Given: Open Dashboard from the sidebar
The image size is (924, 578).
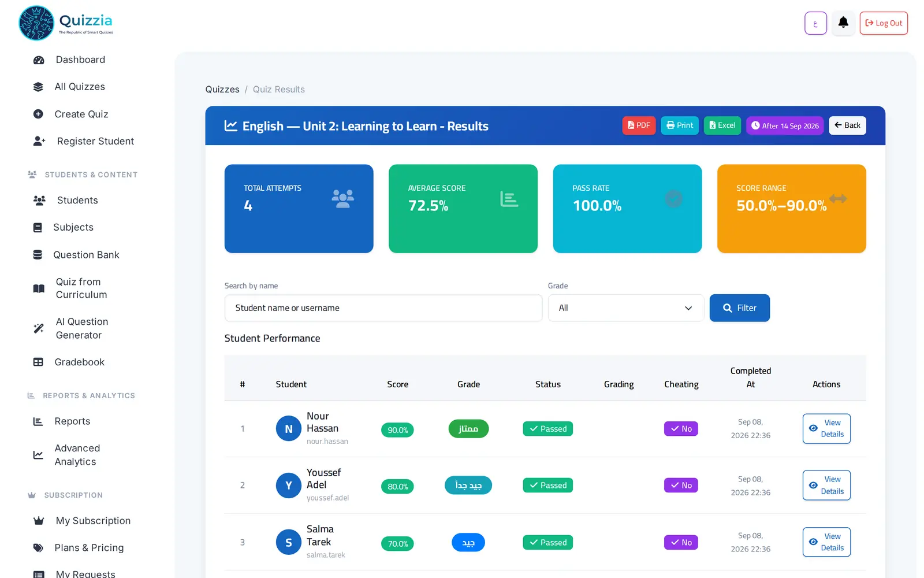Looking at the screenshot, I should point(80,60).
